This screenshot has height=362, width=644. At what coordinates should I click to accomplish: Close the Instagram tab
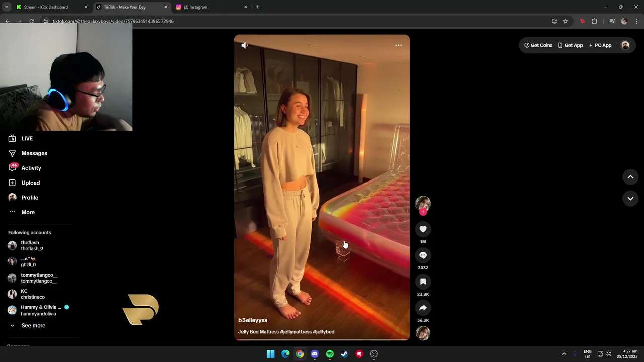point(246,7)
